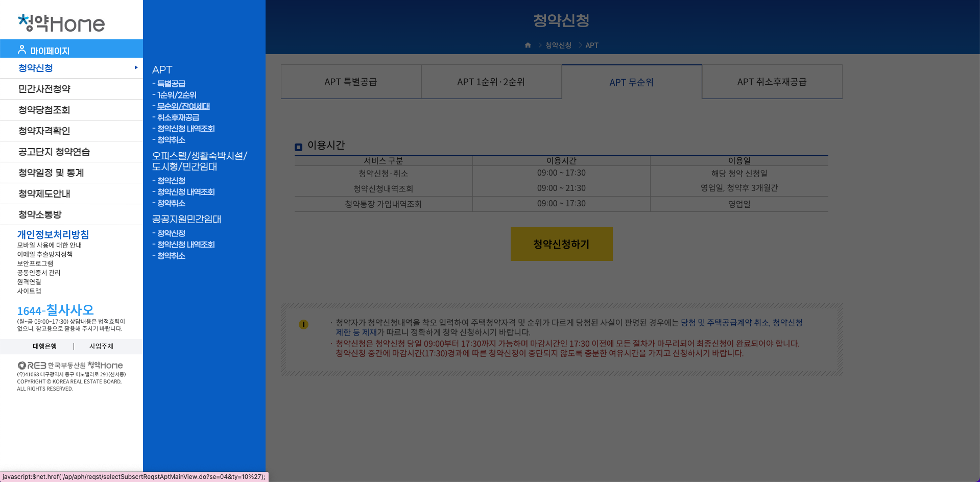Image resolution: width=980 pixels, height=482 pixels.
Task: Switch to APT 1순위·2순위 tab
Action: (491, 82)
